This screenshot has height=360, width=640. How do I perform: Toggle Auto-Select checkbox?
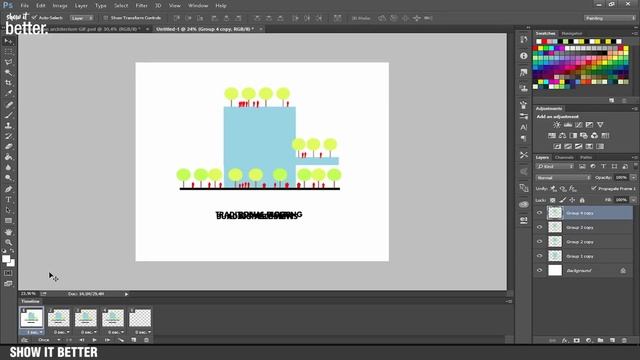34,18
